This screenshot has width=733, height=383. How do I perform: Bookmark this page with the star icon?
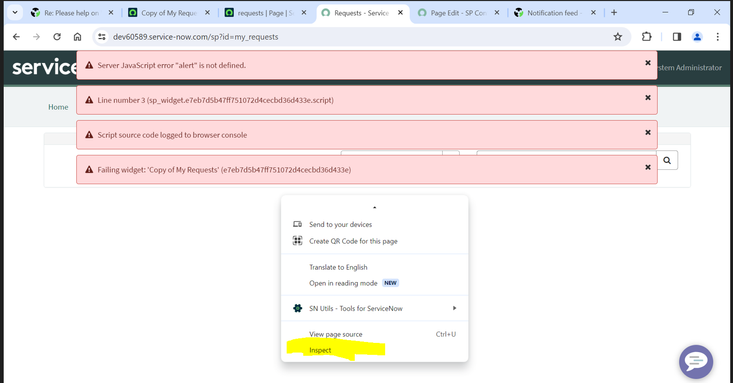tap(618, 36)
